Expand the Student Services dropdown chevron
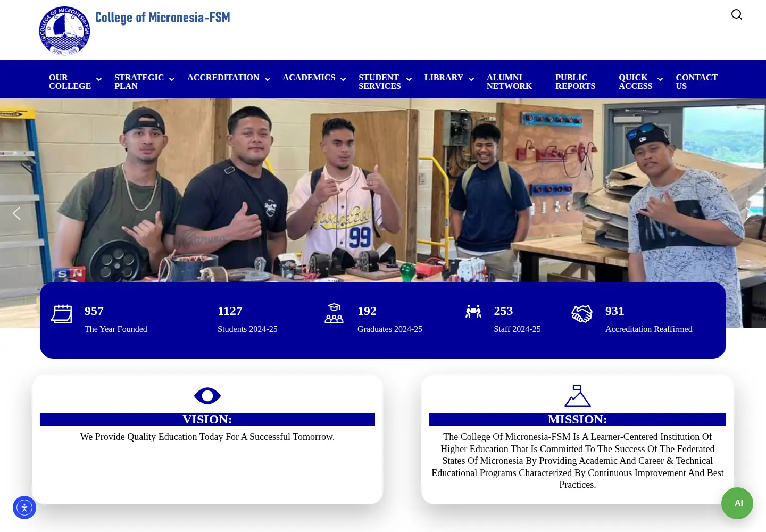Image resolution: width=766 pixels, height=532 pixels. click(409, 79)
